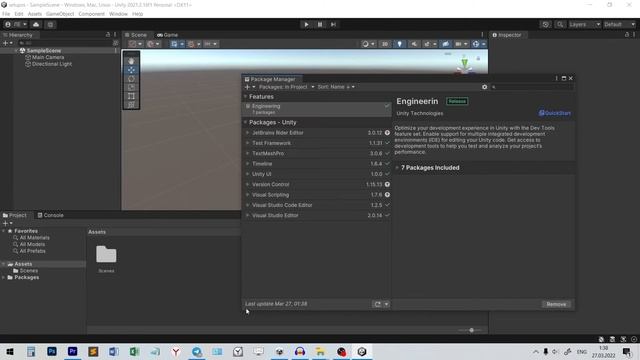This screenshot has height=360, width=640.
Task: Open the Layers dropdown
Action: [x=584, y=24]
